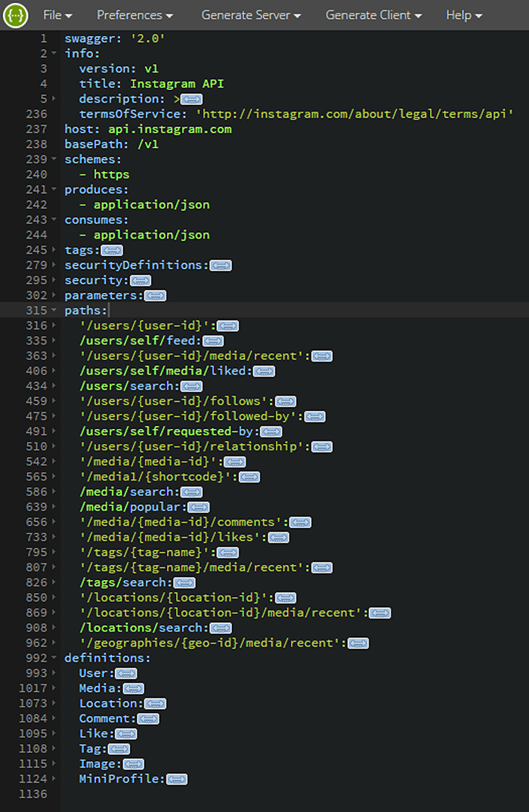Viewport: 529px width, 812px height.
Task: Click the fold badge after /users/search
Action: pos(192,386)
